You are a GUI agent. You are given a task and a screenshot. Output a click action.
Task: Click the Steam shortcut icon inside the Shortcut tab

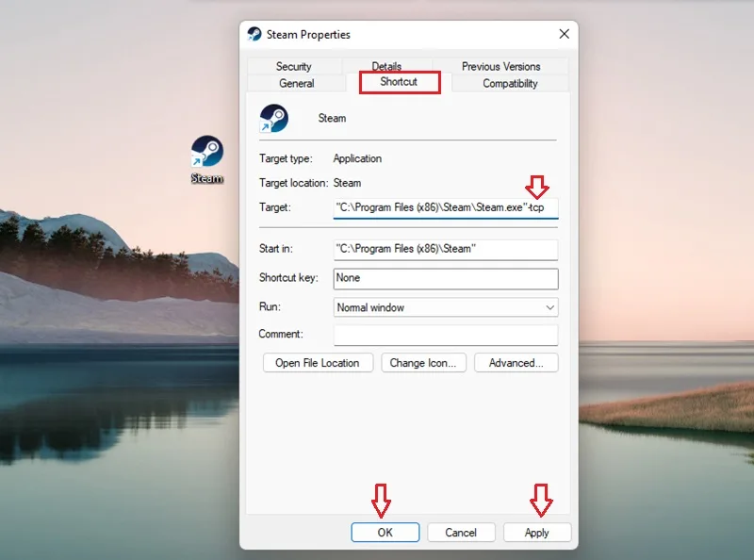click(x=273, y=118)
